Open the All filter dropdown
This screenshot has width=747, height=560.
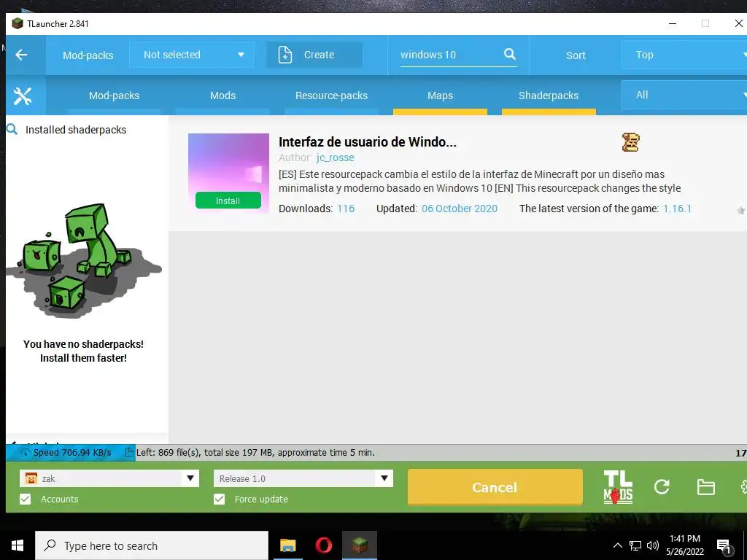[x=684, y=95]
